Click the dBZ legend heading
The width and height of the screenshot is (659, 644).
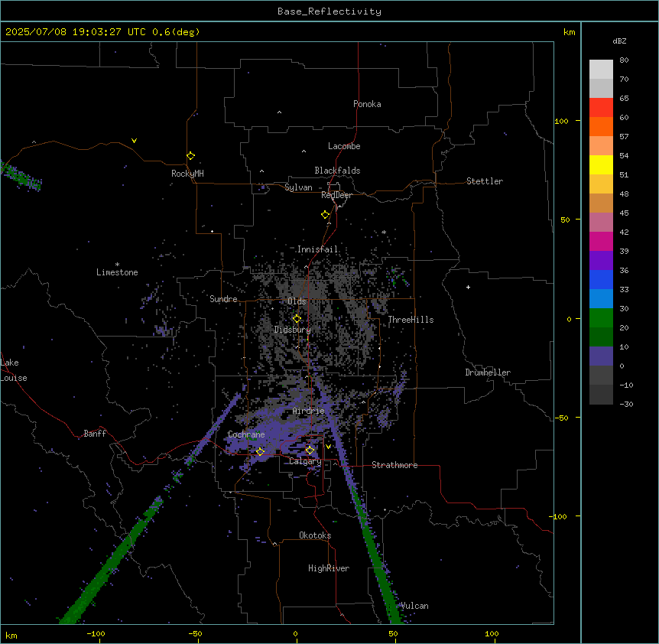click(x=619, y=41)
